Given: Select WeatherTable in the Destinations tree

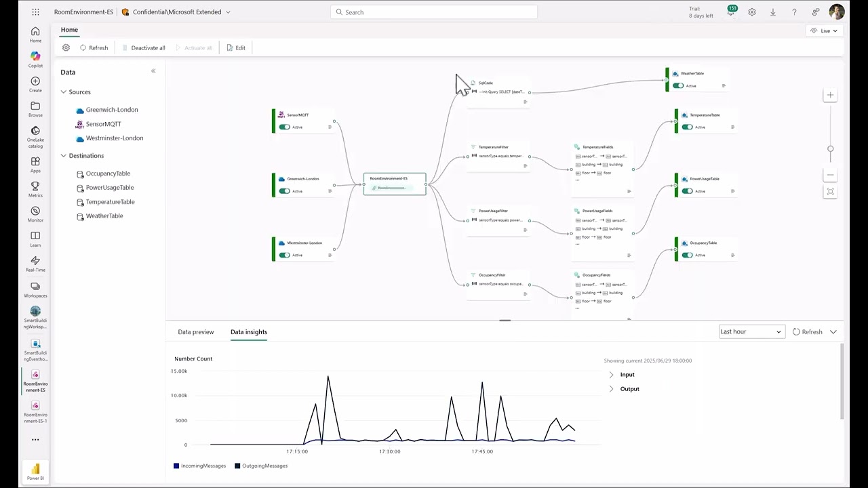Looking at the screenshot, I should point(100,216).
